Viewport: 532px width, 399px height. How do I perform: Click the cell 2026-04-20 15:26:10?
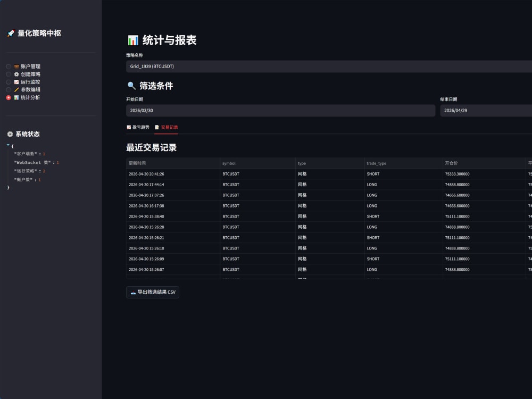pyautogui.click(x=173, y=248)
